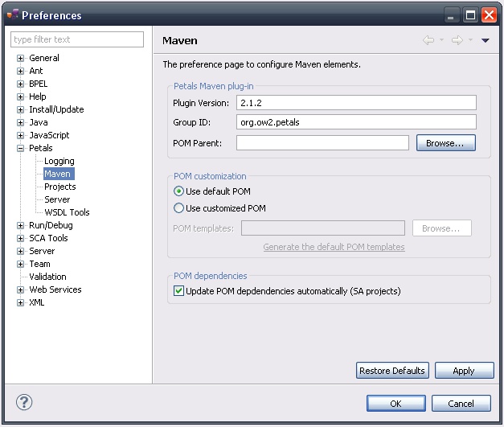The width and height of the screenshot is (504, 427).
Task: Expand the Web Services node
Action: pyautogui.click(x=21, y=290)
